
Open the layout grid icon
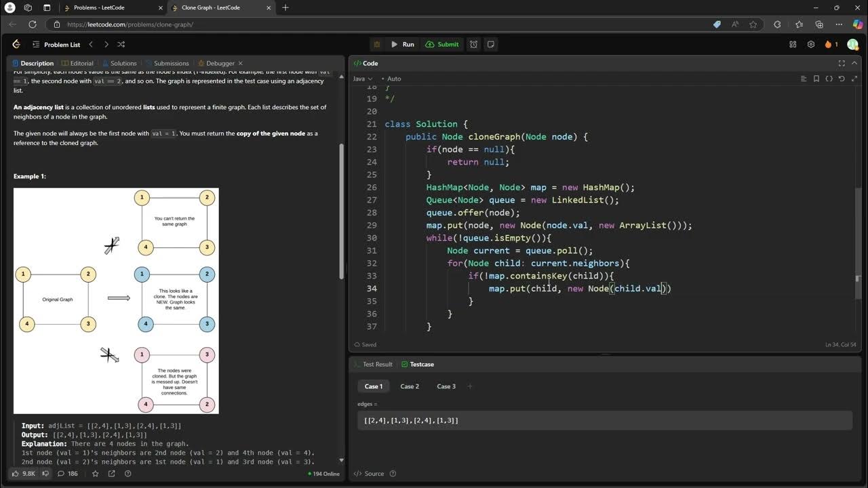coord(793,45)
